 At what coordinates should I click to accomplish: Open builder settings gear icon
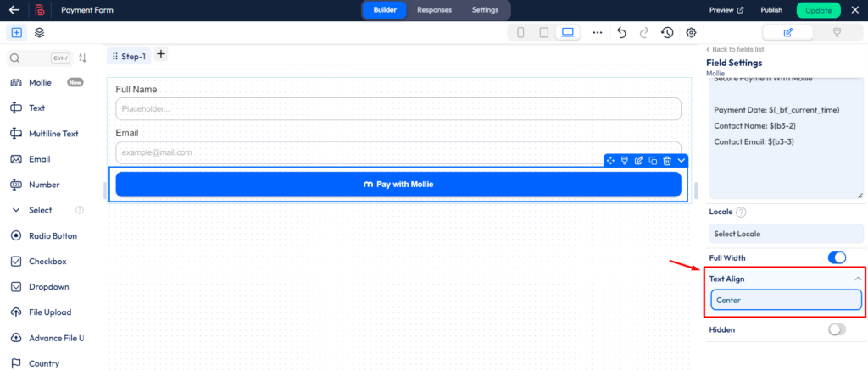691,33
